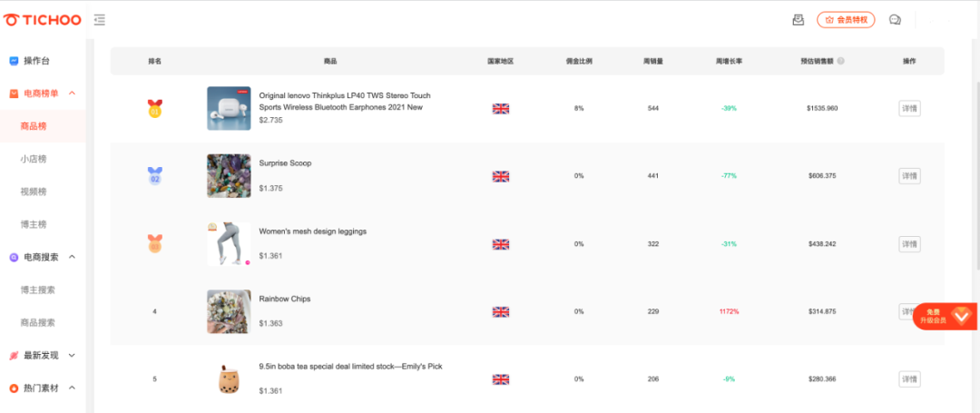Open 博主搜索 in the sidebar

click(38, 290)
